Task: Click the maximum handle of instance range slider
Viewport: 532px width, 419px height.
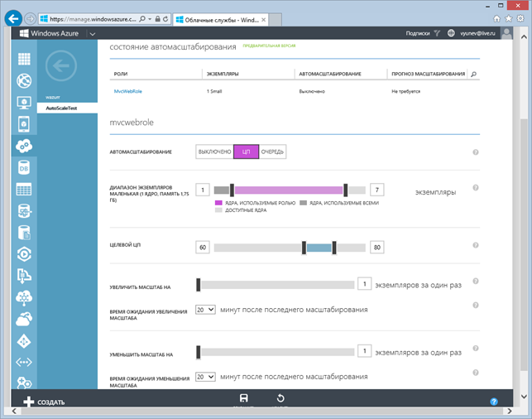Action: 345,190
